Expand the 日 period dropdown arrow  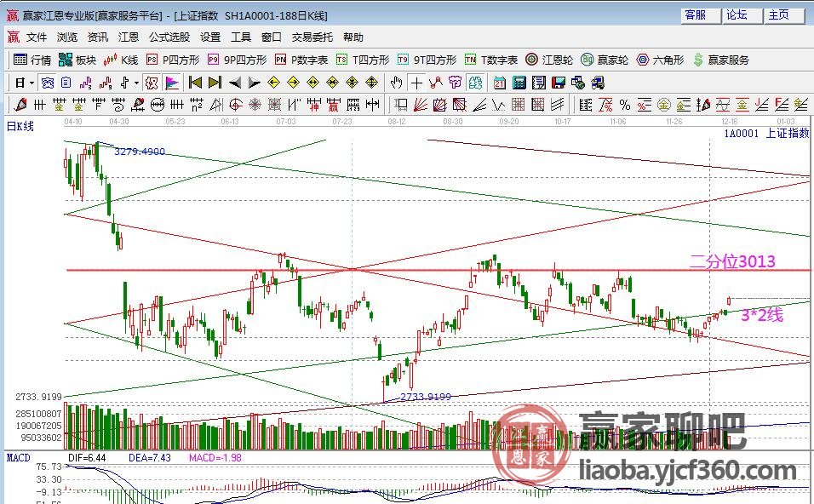[32, 83]
